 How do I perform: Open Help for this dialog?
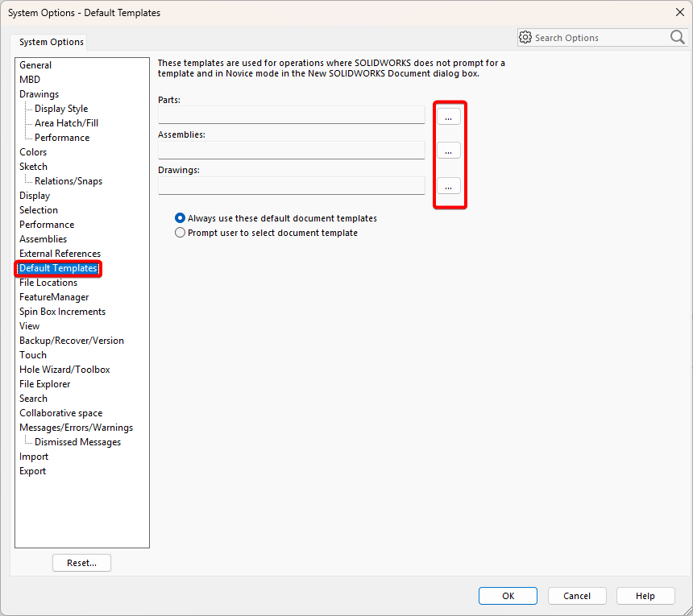click(645, 596)
